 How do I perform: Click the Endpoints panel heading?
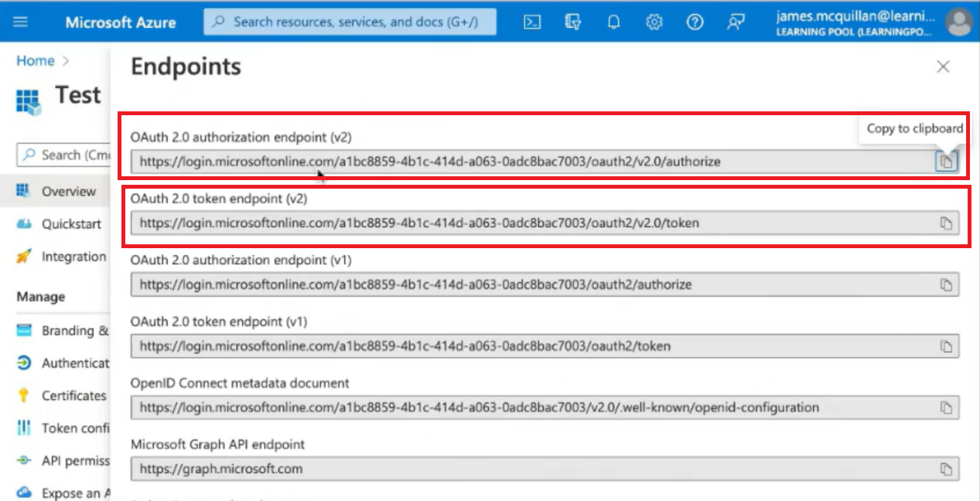[x=186, y=66]
